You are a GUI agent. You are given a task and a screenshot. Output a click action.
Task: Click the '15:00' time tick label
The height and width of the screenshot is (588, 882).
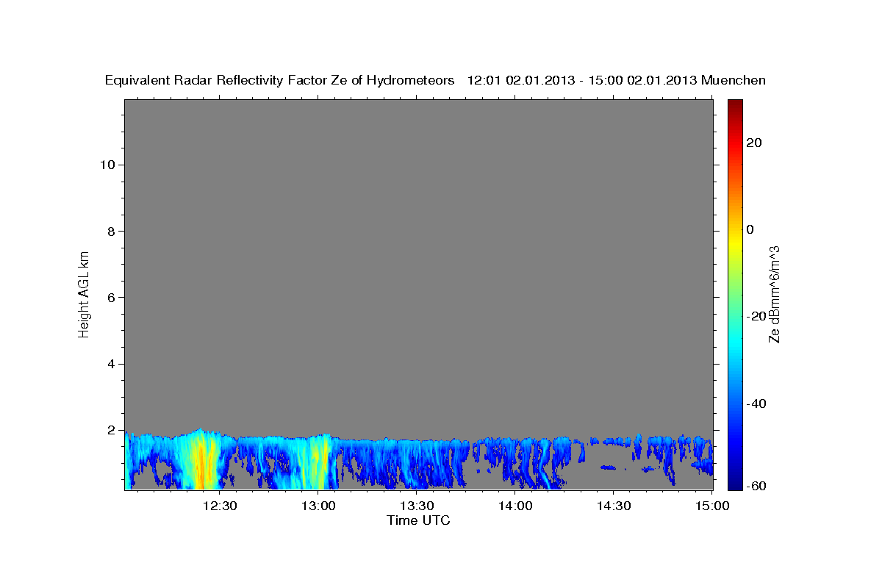tap(712, 506)
